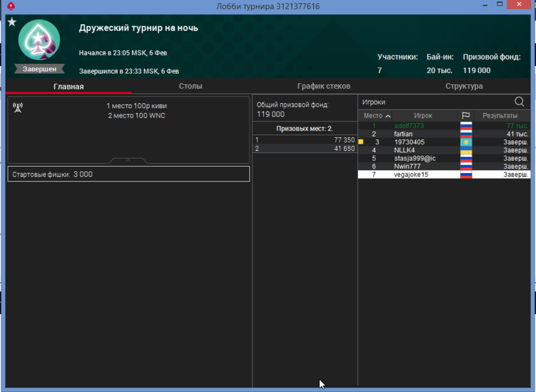Select player vegajoke15 row
Image resolution: width=536 pixels, height=392 pixels.
click(x=411, y=174)
